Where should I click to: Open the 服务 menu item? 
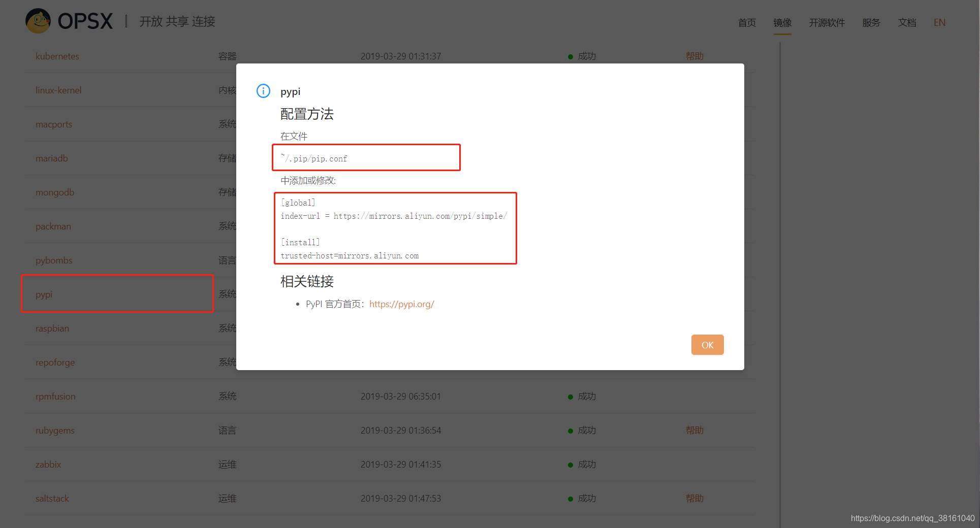pos(871,22)
